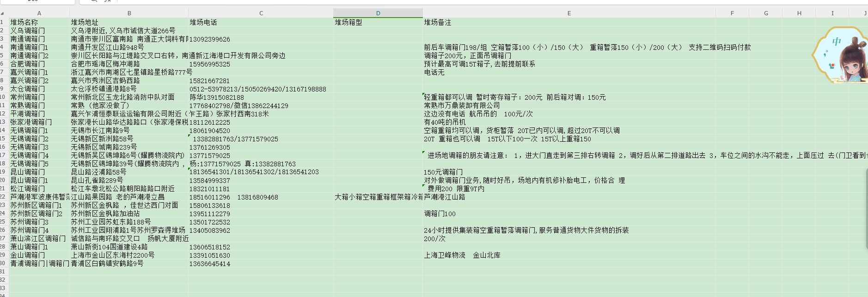
Task: Select the phone number 13092399626 cell
Action: click(x=261, y=39)
